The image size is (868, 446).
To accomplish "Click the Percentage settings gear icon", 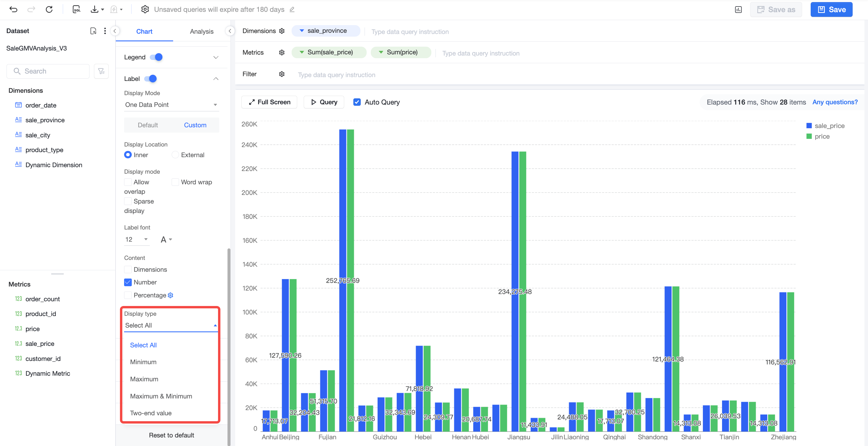I will [x=170, y=295].
